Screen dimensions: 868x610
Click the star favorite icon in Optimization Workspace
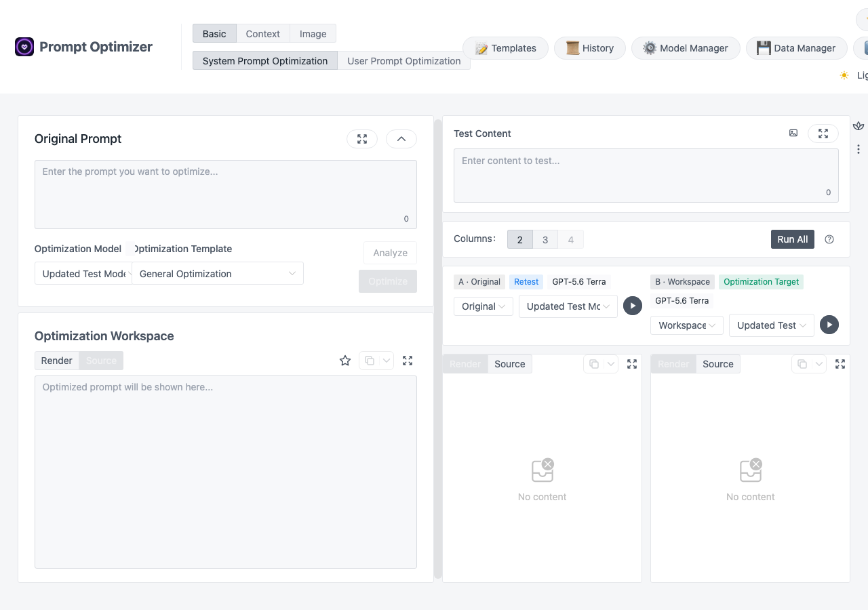[345, 361]
